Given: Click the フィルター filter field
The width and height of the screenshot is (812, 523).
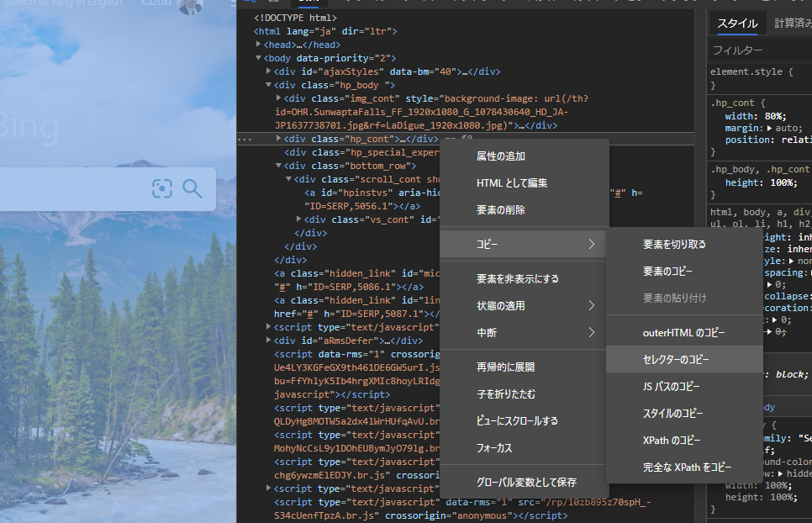Looking at the screenshot, I should click(x=761, y=50).
